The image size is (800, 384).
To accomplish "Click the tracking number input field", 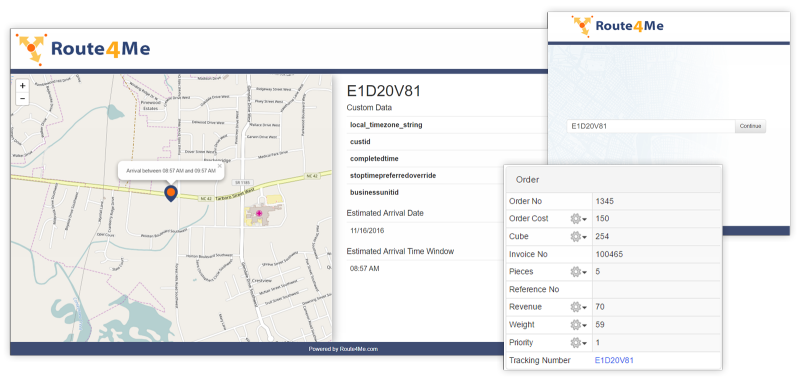I will pos(651,126).
